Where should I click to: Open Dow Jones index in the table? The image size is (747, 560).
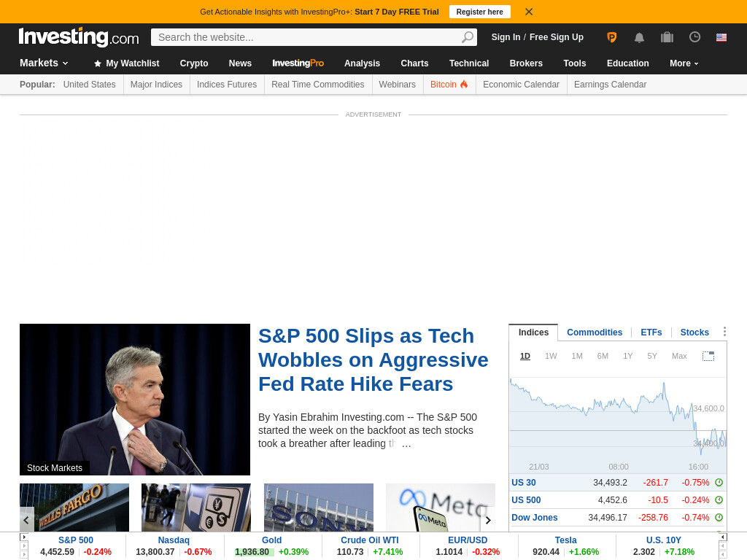pos(535,518)
